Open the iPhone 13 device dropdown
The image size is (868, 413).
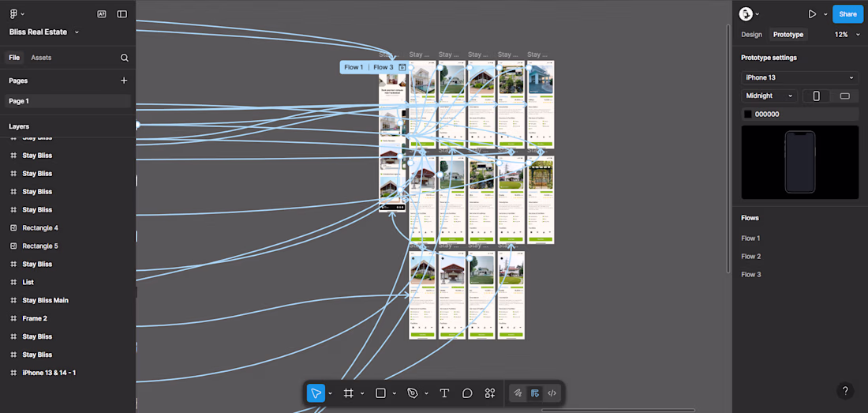tap(800, 77)
